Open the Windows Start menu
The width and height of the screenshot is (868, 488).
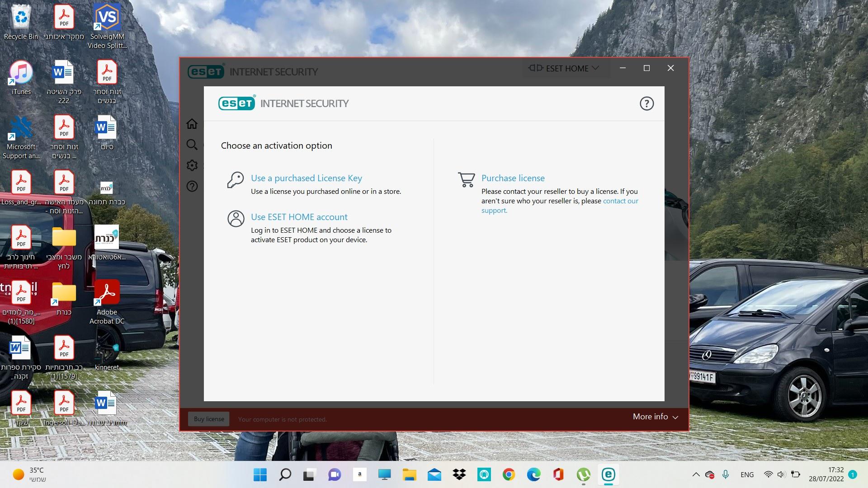click(260, 474)
